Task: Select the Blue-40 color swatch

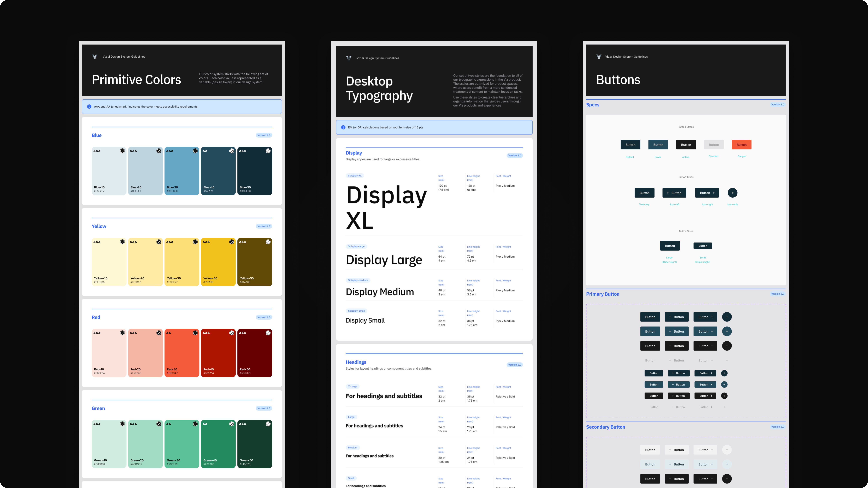Action: coord(218,171)
